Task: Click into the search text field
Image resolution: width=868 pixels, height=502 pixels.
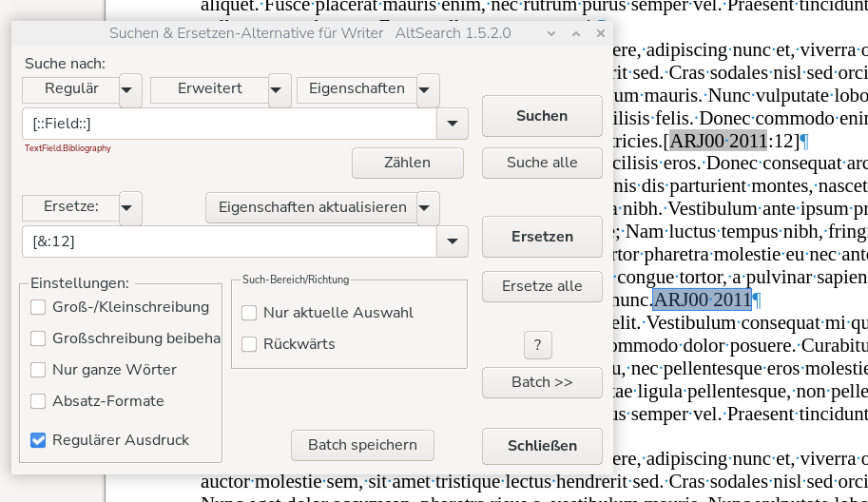Action: pyautogui.click(x=228, y=124)
